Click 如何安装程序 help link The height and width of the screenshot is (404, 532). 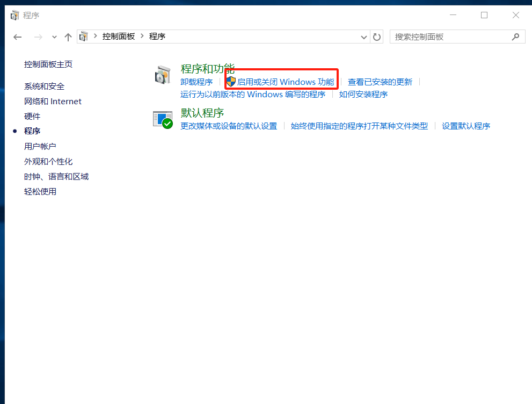(x=363, y=95)
